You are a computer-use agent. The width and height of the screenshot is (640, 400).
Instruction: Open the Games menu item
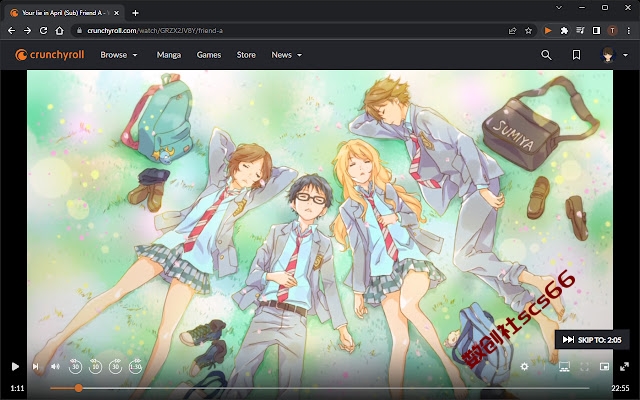pos(209,55)
